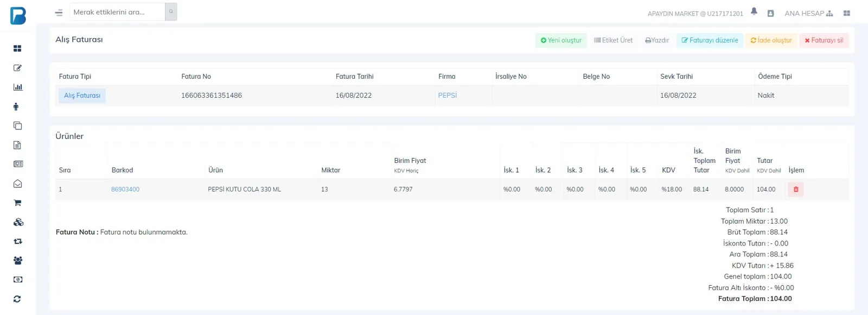Image resolution: width=868 pixels, height=315 pixels.
Task: Click the stacked copies icon in sidebar
Action: tap(17, 125)
